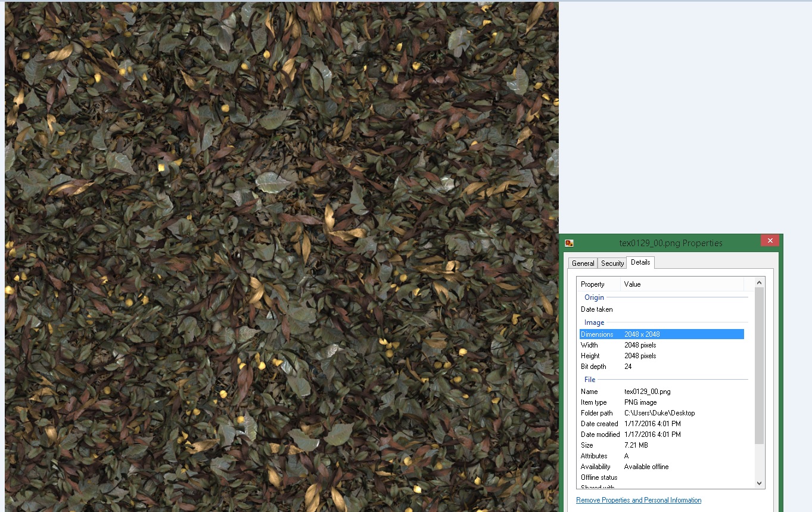Click Remove Properties and Personal Information link
The image size is (812, 512).
[x=638, y=500]
